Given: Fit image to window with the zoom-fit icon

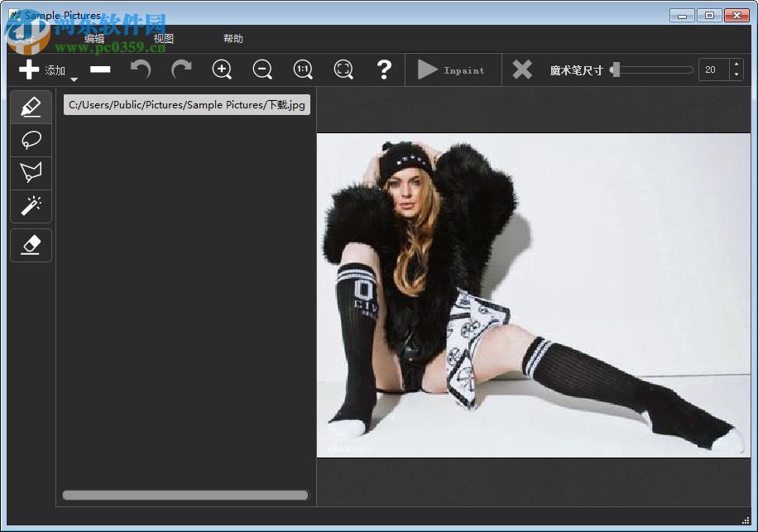Looking at the screenshot, I should point(343,70).
